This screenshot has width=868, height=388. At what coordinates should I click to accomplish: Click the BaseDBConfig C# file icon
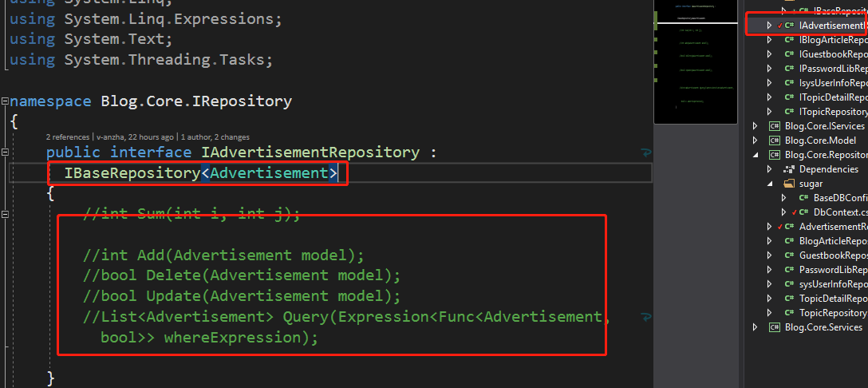point(803,198)
